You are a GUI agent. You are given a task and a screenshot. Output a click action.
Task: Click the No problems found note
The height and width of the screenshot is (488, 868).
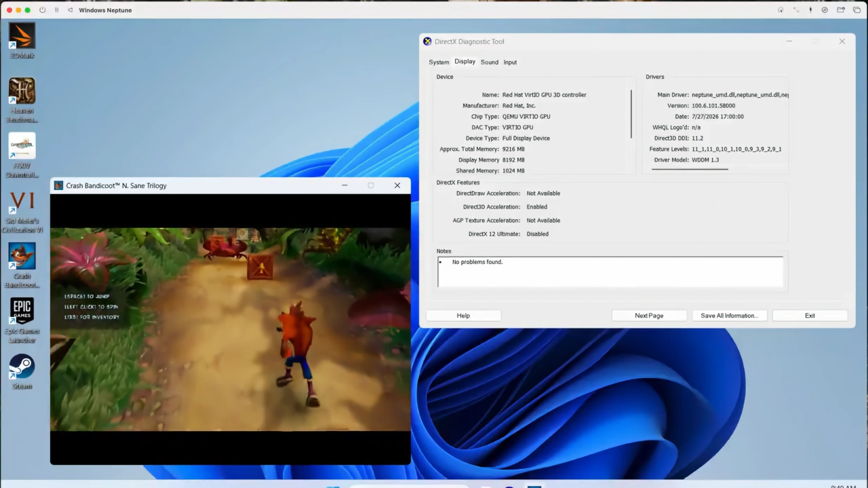[x=477, y=262]
